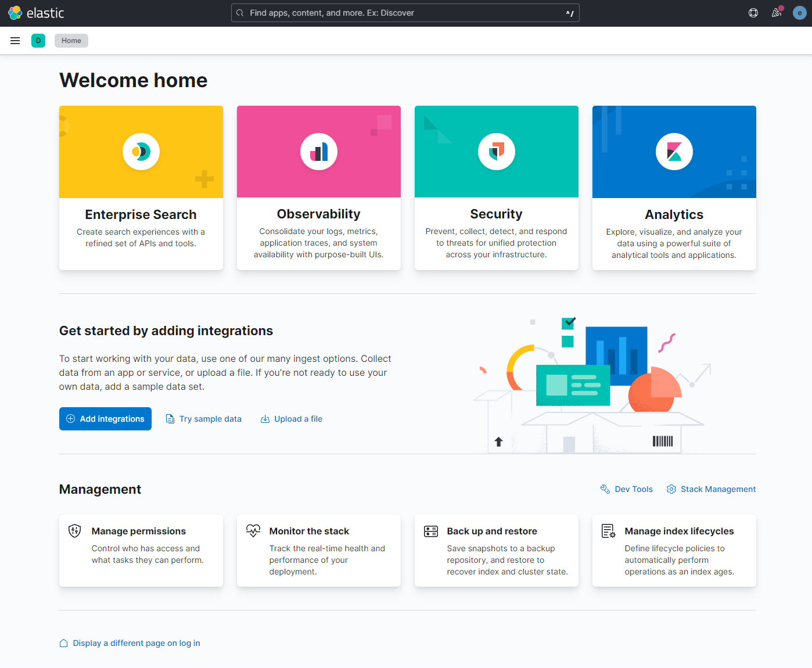Focus the global search field
812x668 pixels.
405,13
